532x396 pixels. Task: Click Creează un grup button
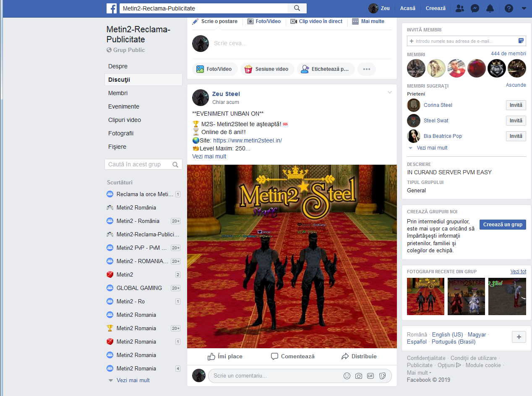point(503,225)
